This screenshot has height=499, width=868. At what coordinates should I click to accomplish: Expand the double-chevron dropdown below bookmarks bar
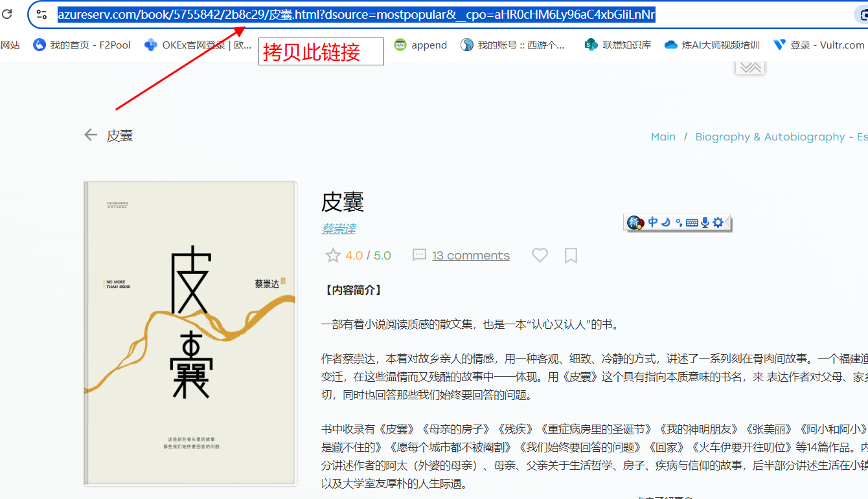point(750,68)
